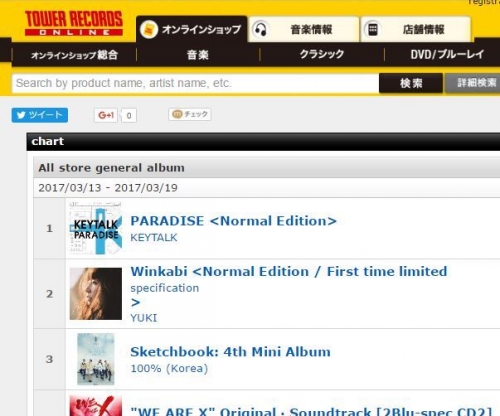The image size is (500, 416).
Task: Select オンラインショップ総合 in the navigation bar
Action: coord(74,55)
